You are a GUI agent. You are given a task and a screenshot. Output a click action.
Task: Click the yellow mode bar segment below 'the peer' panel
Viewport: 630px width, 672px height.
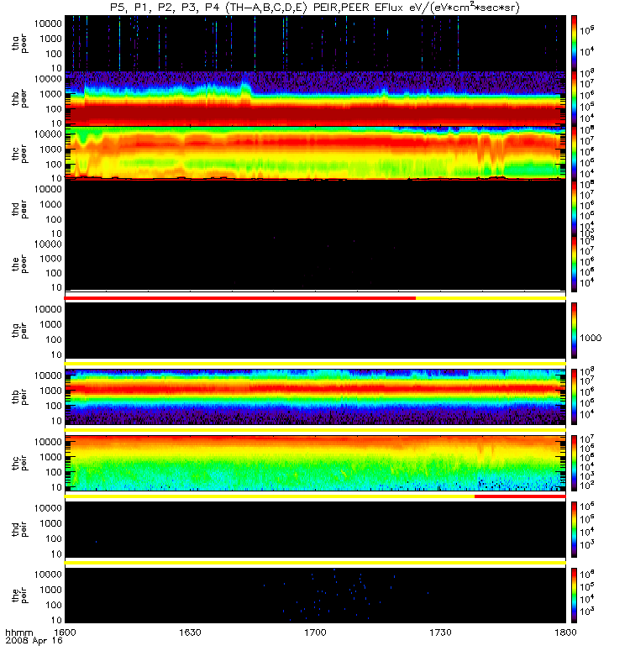(x=491, y=298)
